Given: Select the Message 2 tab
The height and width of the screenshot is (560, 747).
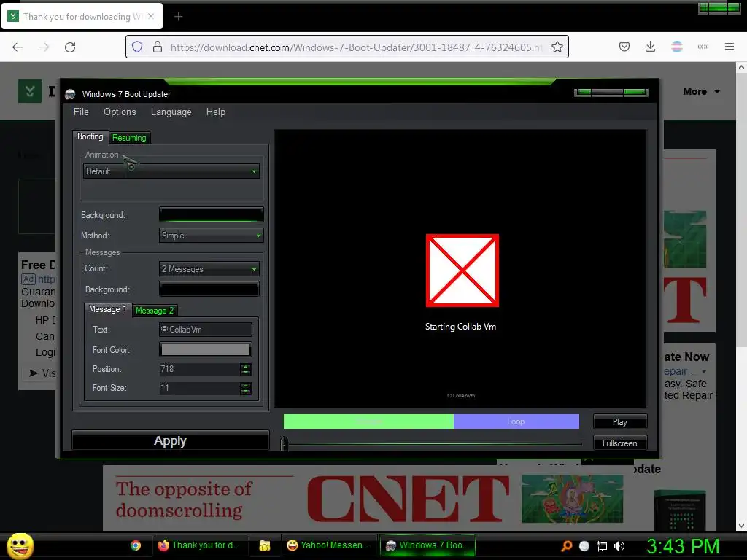Looking at the screenshot, I should click(155, 311).
